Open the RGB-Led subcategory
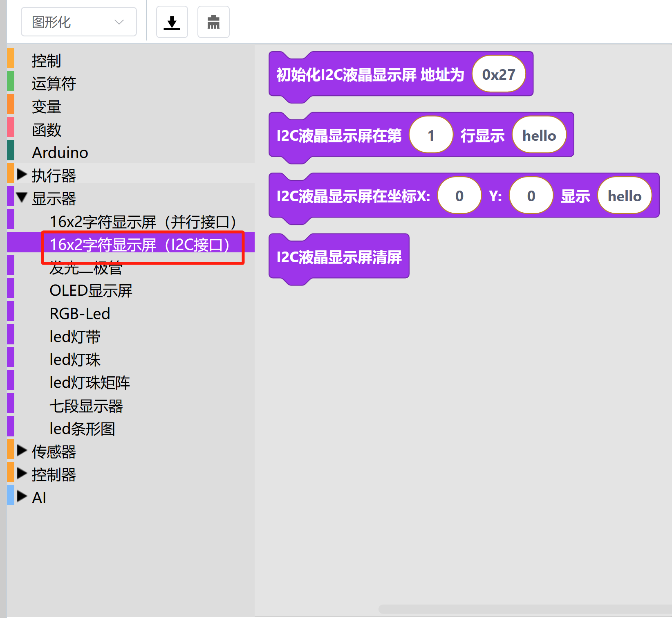The image size is (672, 618). 80,314
